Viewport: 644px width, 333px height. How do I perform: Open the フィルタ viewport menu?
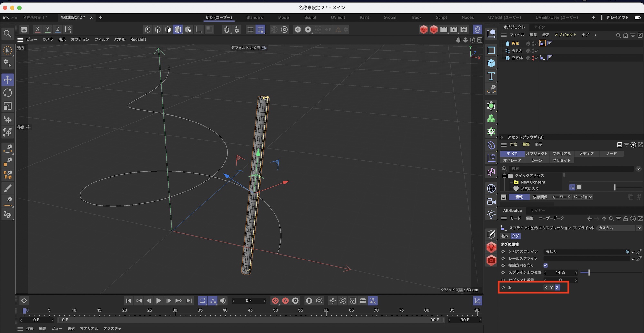(x=101, y=39)
